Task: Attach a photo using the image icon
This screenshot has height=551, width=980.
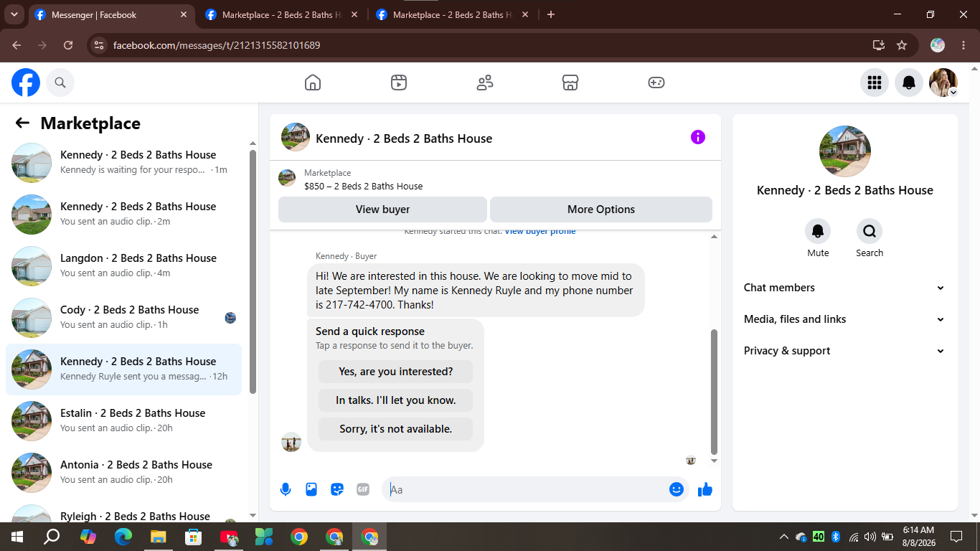Action: click(311, 489)
